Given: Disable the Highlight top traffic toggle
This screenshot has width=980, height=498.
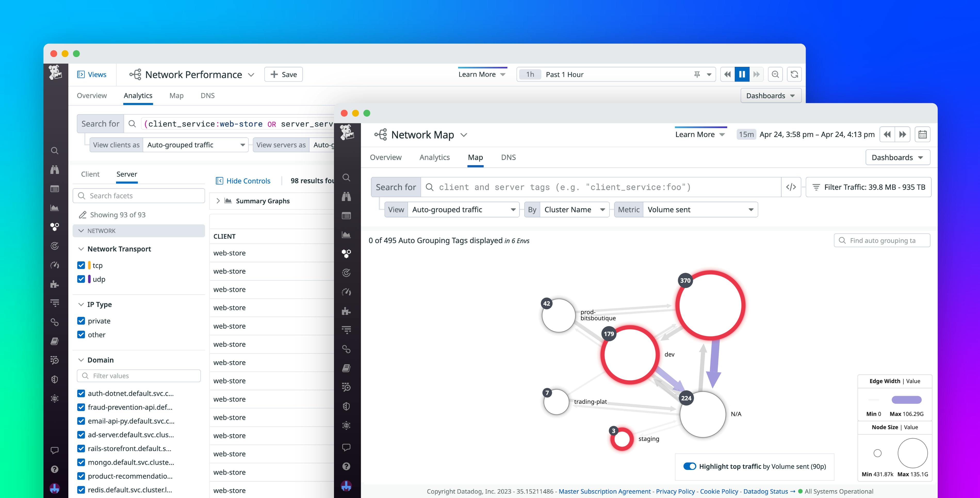Looking at the screenshot, I should [690, 466].
